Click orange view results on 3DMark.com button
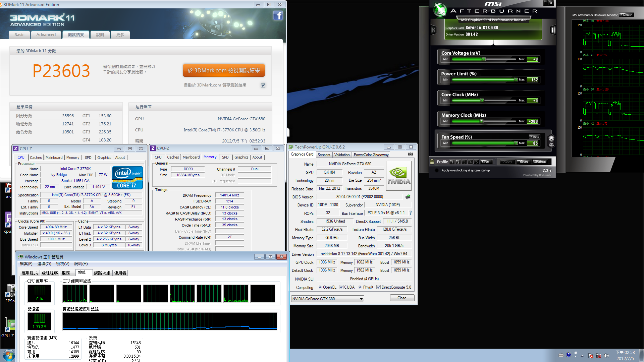644x362 pixels. tap(224, 70)
